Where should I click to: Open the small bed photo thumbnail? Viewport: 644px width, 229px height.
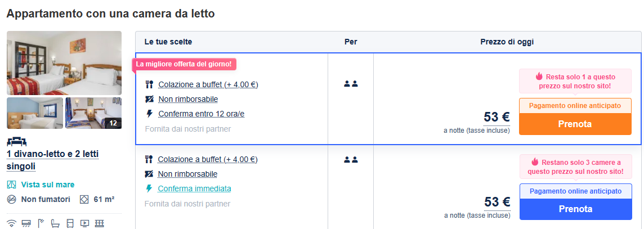click(35, 113)
